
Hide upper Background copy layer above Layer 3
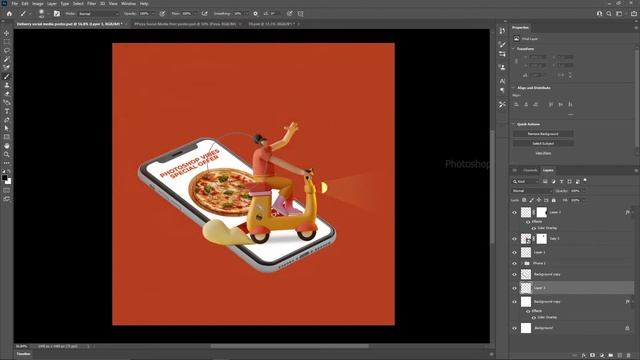514,275
